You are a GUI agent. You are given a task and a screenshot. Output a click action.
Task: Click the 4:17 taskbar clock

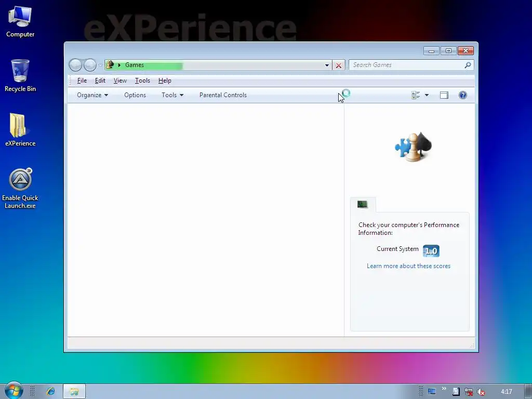(506, 392)
